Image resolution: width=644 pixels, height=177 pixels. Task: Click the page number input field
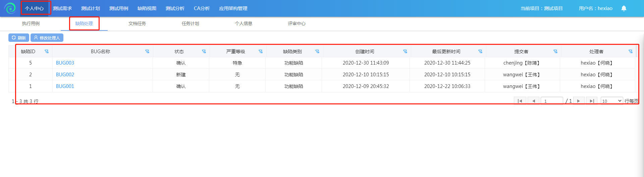(552, 101)
